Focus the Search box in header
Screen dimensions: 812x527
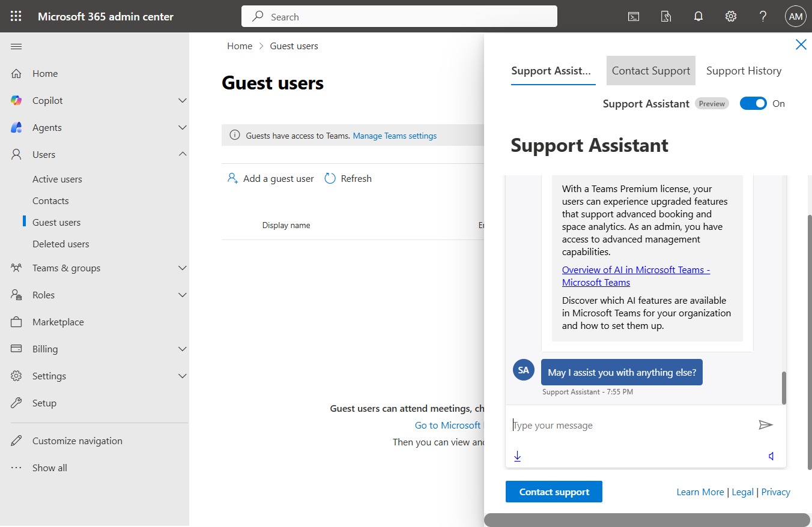click(399, 16)
